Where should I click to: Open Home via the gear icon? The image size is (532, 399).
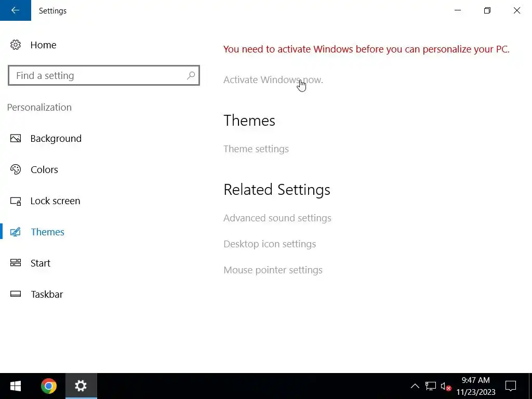click(x=15, y=45)
